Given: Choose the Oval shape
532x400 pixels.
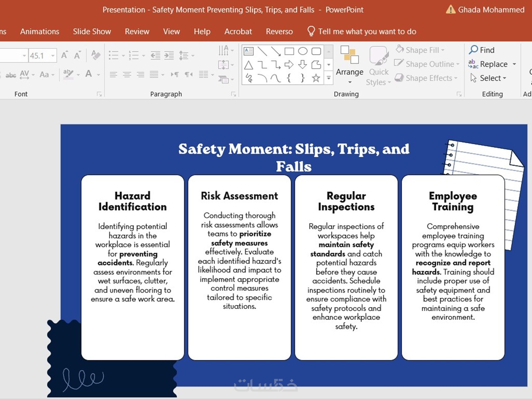Looking at the screenshot, I should click(303, 51).
